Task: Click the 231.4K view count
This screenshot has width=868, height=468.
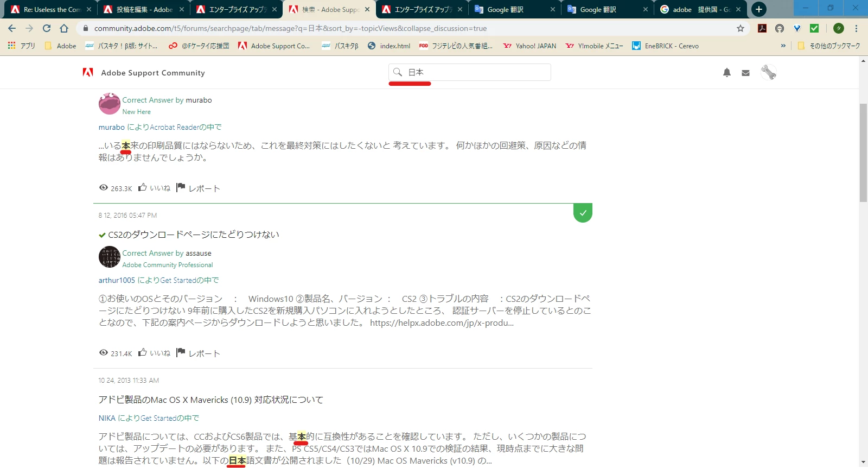Action: (115, 353)
